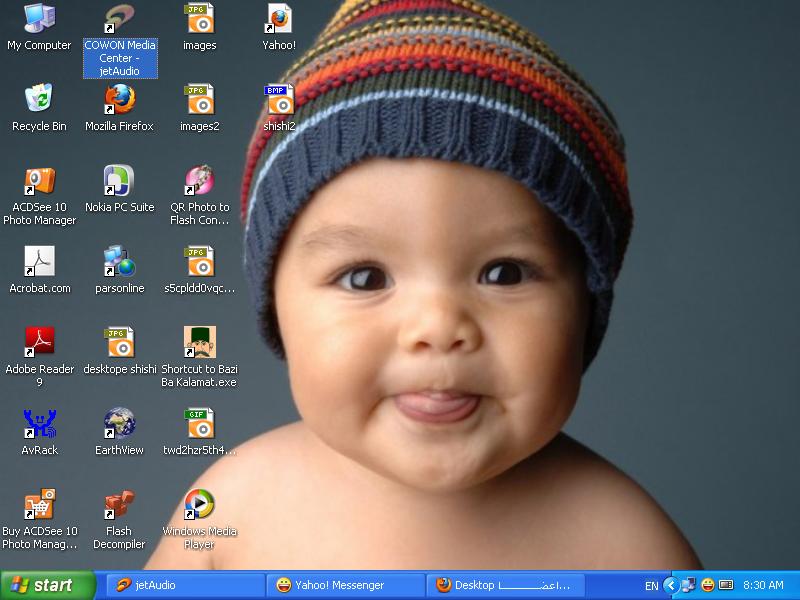
Task: Select the EarthView desktop shortcut
Action: (x=119, y=424)
